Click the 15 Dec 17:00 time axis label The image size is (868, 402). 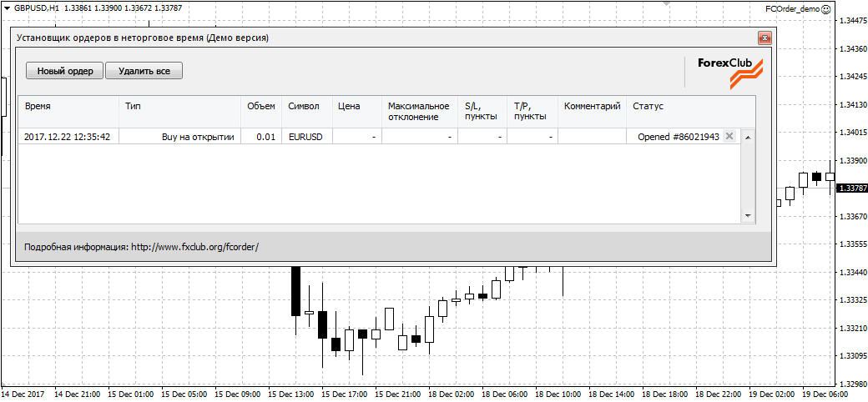tap(345, 394)
